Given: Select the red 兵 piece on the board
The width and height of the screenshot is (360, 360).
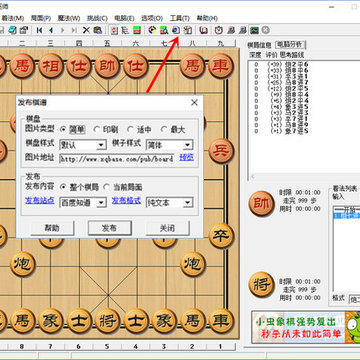Looking at the screenshot, I should pos(221,151).
